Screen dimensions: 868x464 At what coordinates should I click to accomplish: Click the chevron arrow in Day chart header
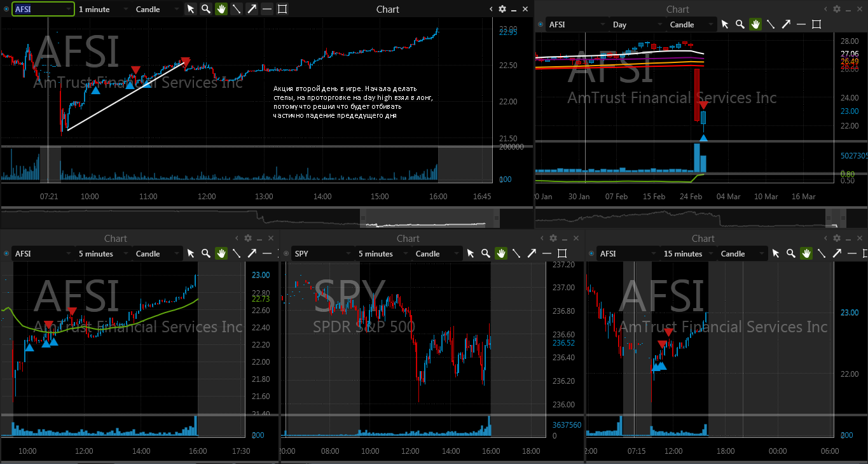[x=826, y=9]
